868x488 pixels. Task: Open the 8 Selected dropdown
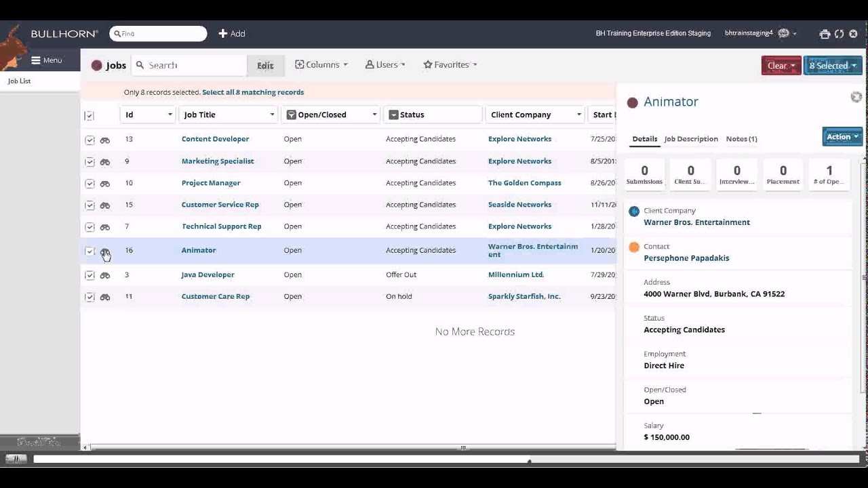[x=833, y=66]
